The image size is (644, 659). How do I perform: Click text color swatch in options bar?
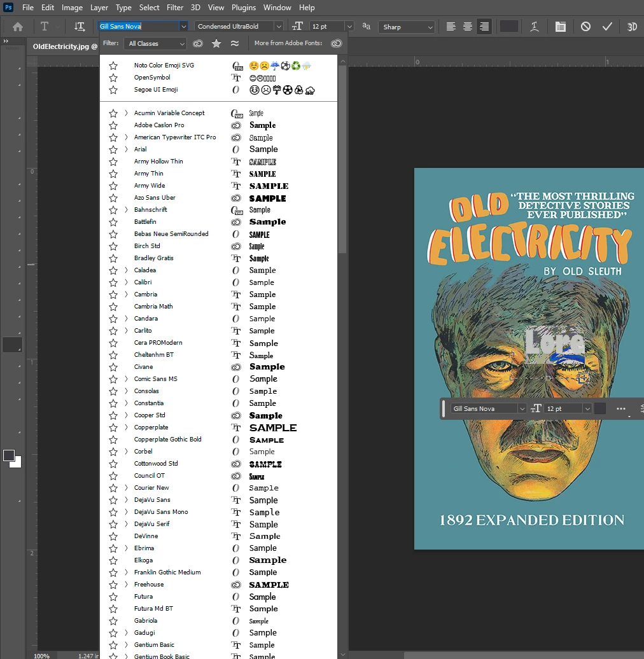(508, 27)
